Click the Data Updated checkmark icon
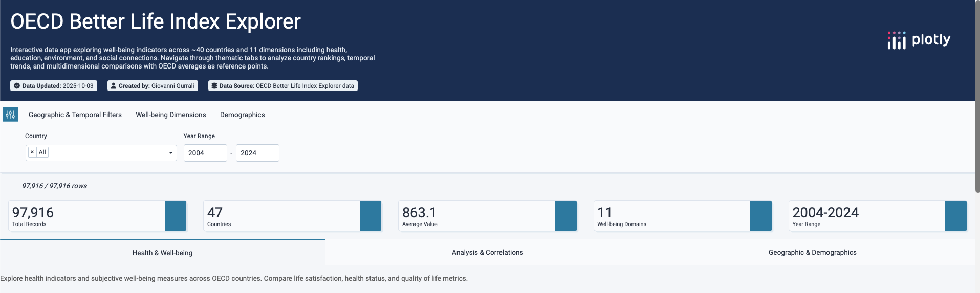 (17, 86)
